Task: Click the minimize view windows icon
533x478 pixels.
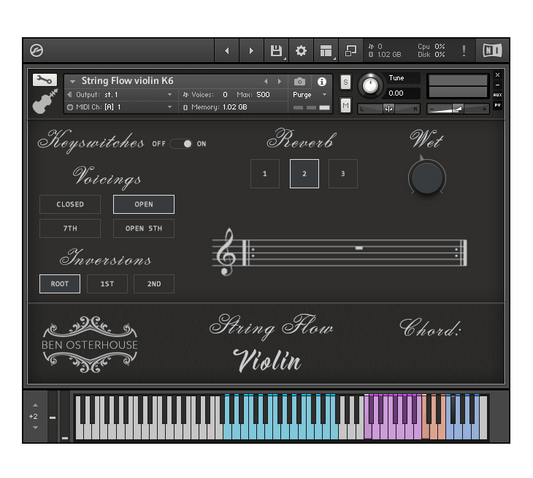Action: point(350,51)
